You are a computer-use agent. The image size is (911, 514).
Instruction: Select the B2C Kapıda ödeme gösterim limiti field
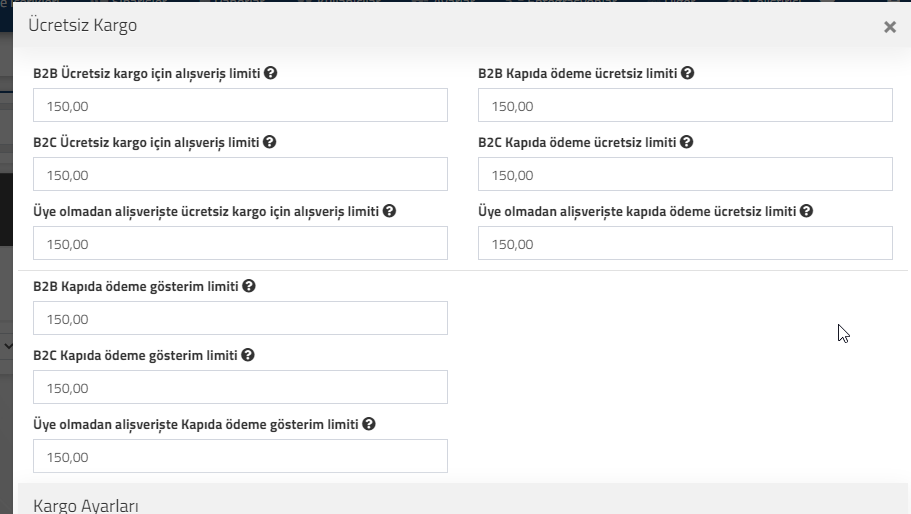click(240, 387)
